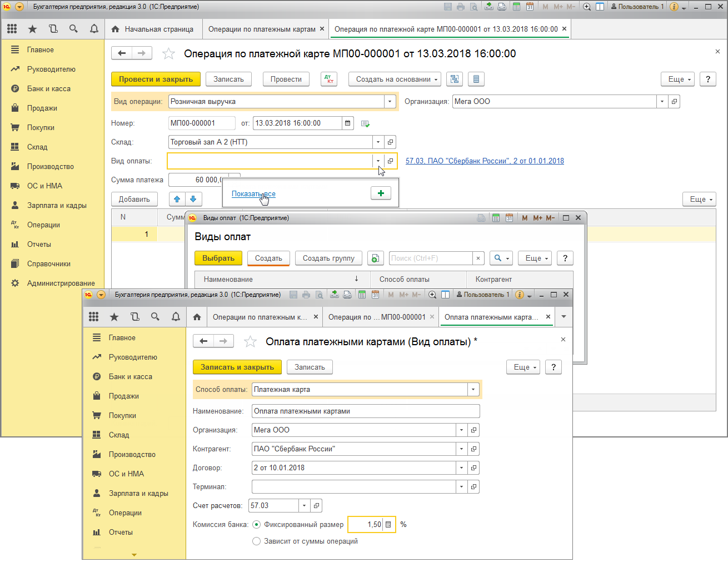728x562 pixels.
Task: Open the 57.03 ПАО Сбербанк России link
Action: 485,161
